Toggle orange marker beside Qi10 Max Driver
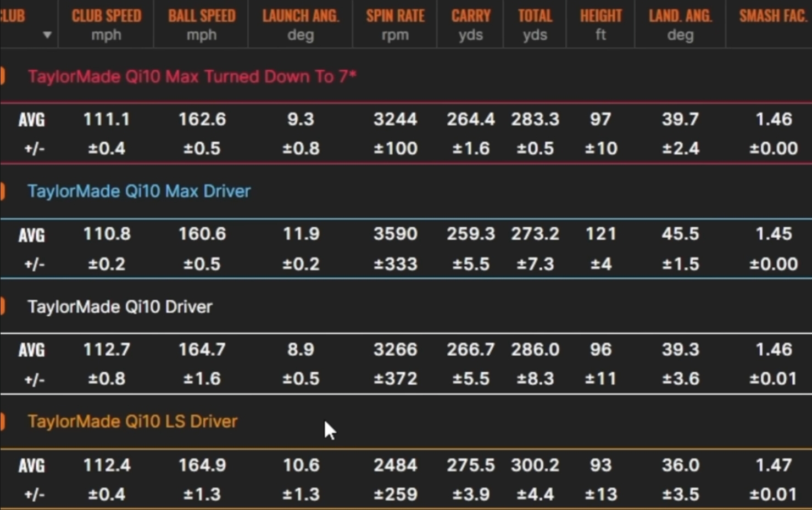Viewport: 812px width, 510px height. tap(3, 191)
